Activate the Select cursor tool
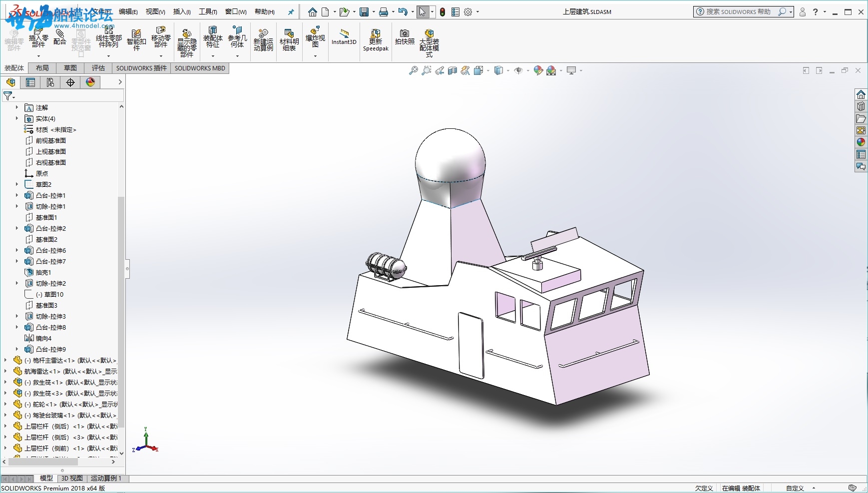 (x=423, y=12)
